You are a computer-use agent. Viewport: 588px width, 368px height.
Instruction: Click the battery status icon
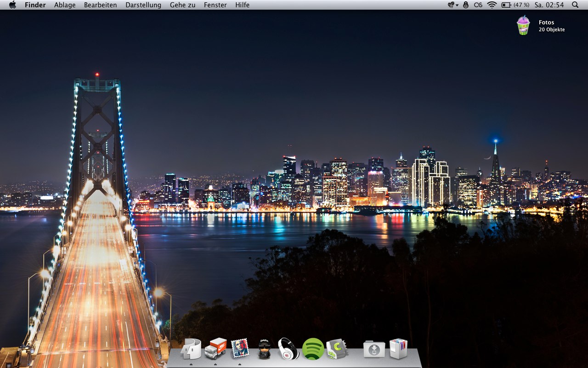coord(506,5)
